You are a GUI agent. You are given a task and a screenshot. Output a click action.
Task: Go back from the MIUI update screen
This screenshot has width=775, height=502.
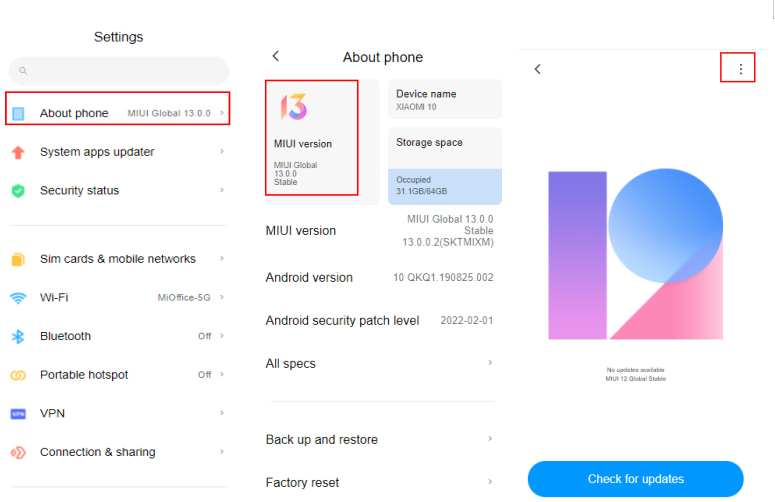pos(538,69)
